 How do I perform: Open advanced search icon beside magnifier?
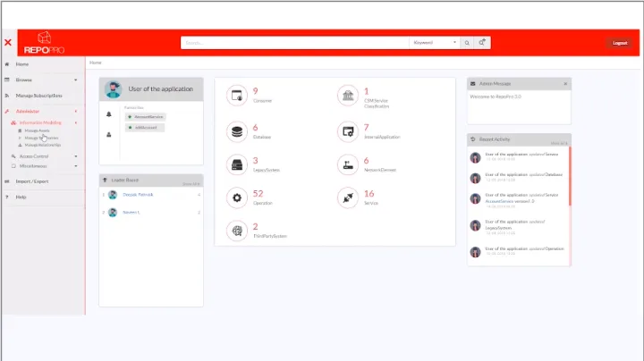(x=482, y=42)
